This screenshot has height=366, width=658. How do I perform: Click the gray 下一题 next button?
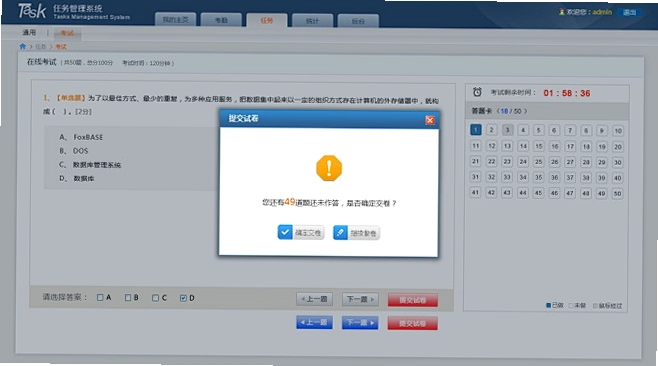(360, 299)
